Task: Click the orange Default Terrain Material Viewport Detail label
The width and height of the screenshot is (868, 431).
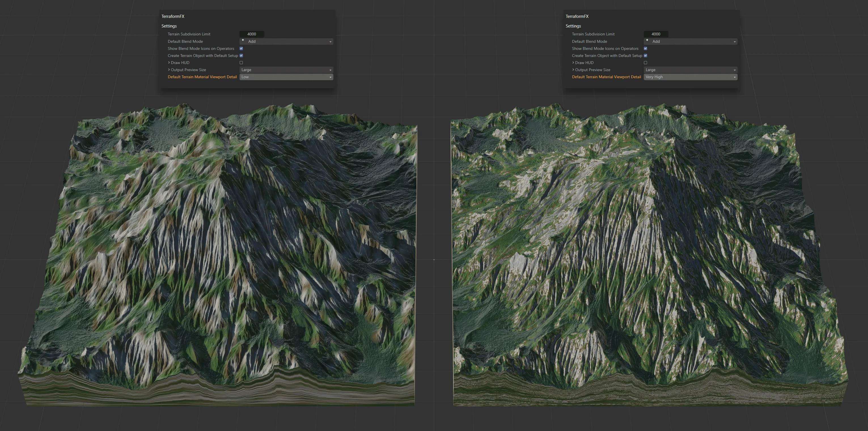Action: 202,77
